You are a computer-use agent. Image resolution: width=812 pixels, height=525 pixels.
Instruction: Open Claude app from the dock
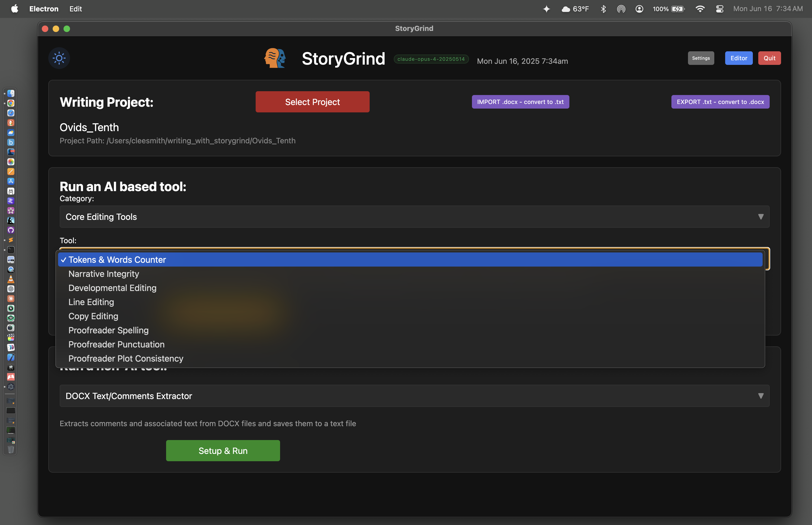point(11,299)
